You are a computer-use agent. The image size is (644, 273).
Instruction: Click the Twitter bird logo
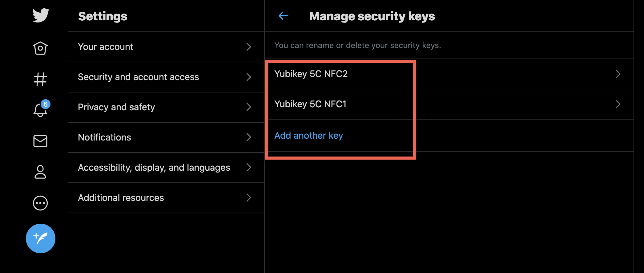click(x=41, y=15)
